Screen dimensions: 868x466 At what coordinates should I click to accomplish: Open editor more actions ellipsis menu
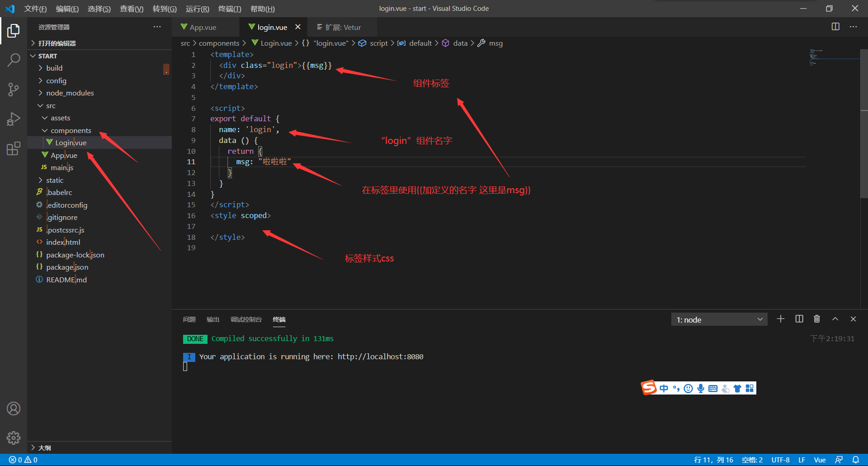(x=853, y=27)
